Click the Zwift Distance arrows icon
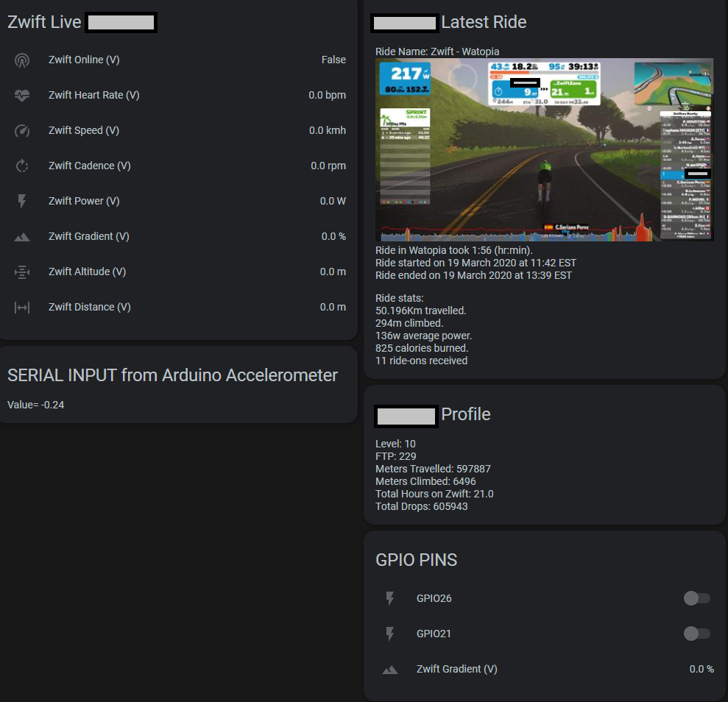728x702 pixels. click(22, 307)
